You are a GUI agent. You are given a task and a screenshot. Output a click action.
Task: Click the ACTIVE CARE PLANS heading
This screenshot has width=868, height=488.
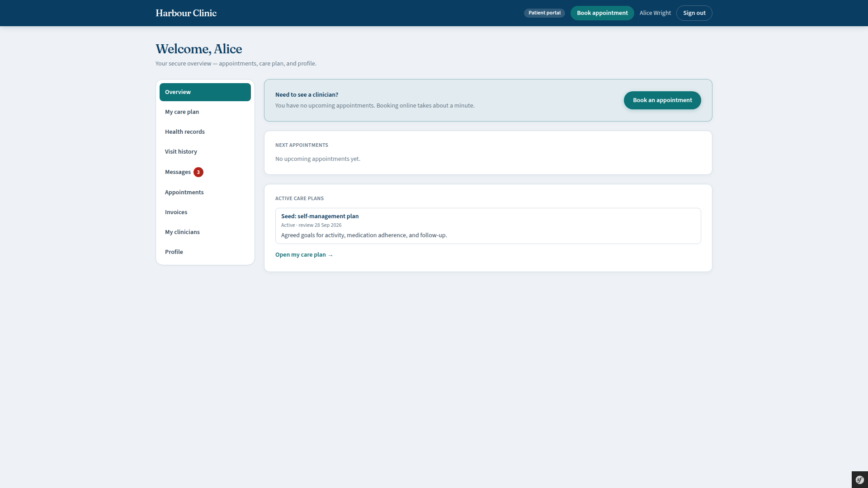coord(299,199)
